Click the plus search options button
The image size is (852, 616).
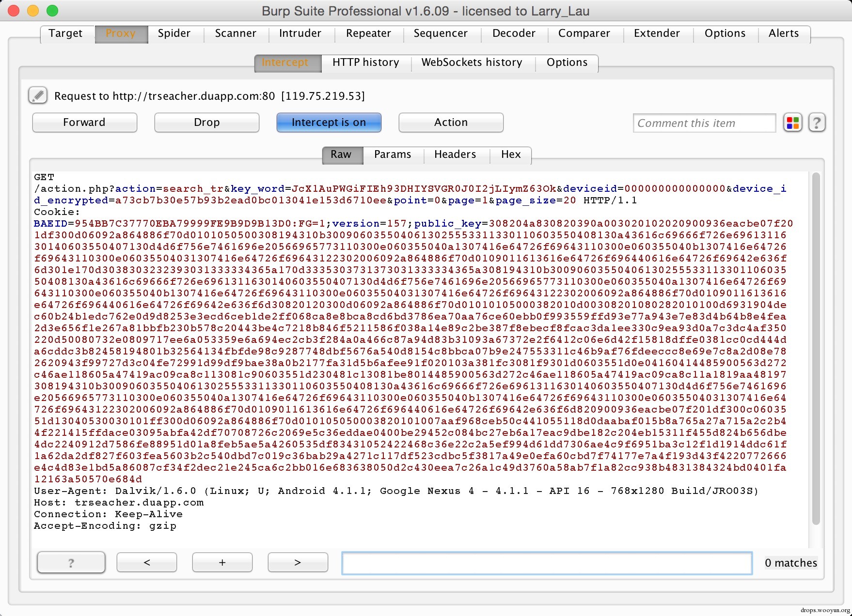[222, 562]
